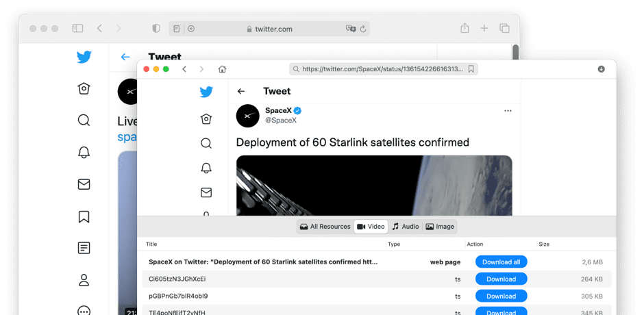Reload page in Safari address bar

pos(362,29)
